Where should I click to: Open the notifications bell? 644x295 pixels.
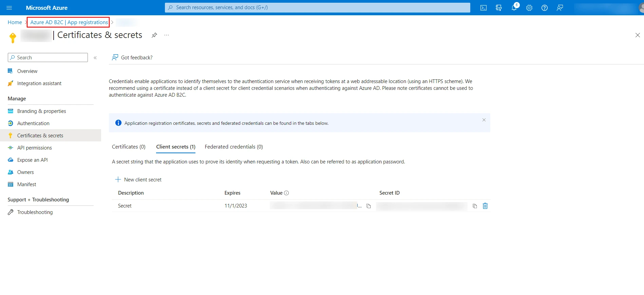tap(514, 8)
